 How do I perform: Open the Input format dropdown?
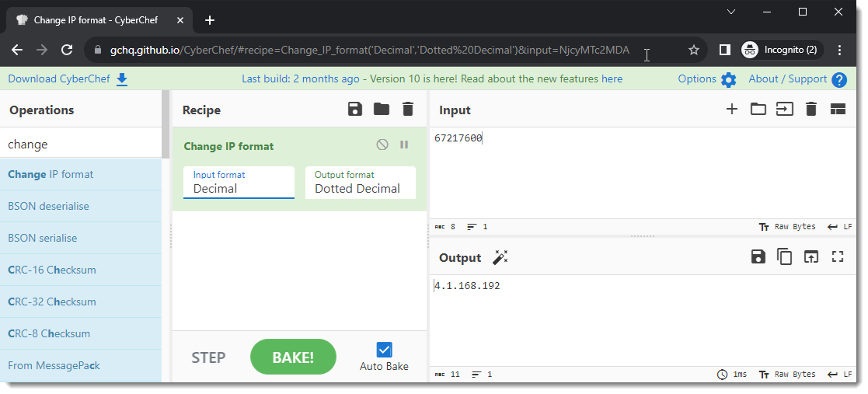(x=239, y=183)
